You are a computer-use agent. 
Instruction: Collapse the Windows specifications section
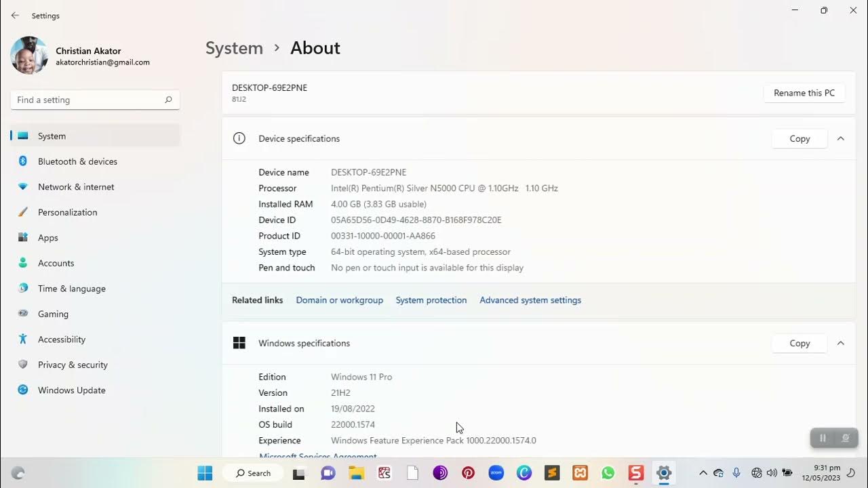pyautogui.click(x=840, y=343)
